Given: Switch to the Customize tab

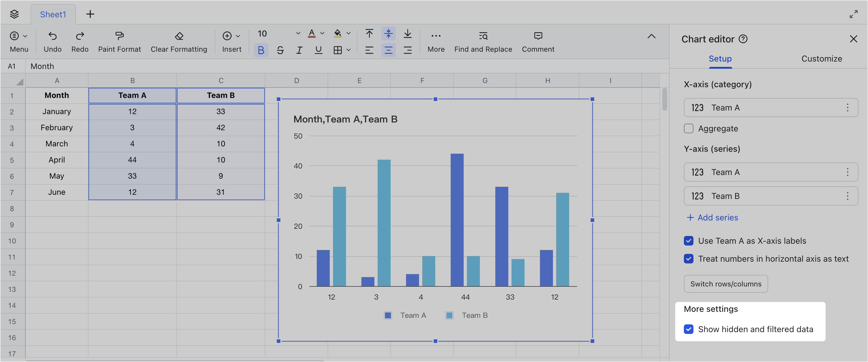Looking at the screenshot, I should [x=821, y=59].
